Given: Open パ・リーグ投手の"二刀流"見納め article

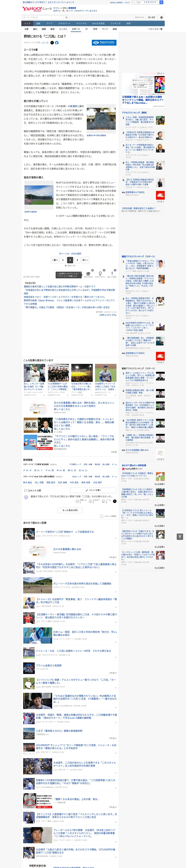Looking at the screenshot, I should tap(65, 532).
